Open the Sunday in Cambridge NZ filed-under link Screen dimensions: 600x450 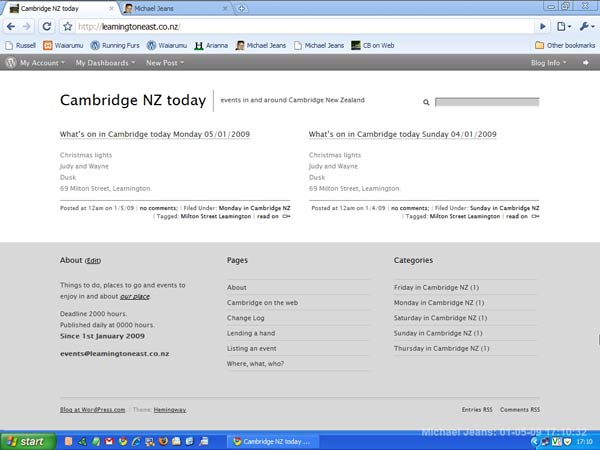(504, 208)
